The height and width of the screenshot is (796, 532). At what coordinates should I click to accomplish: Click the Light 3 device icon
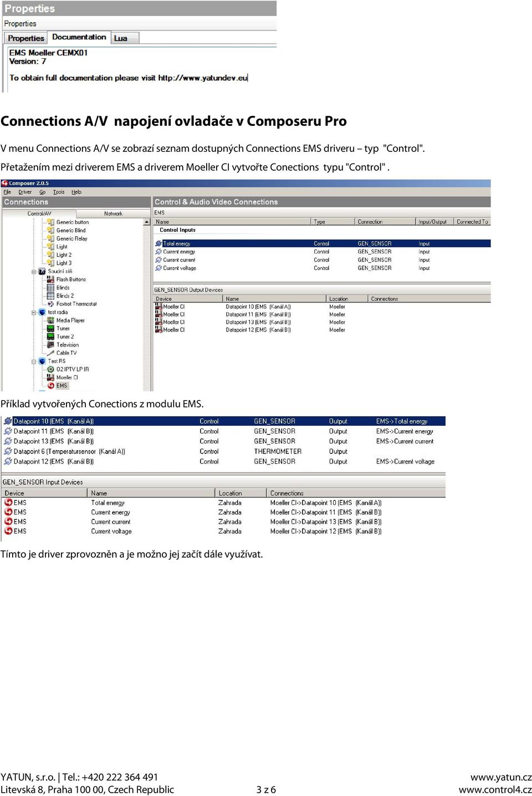50,263
